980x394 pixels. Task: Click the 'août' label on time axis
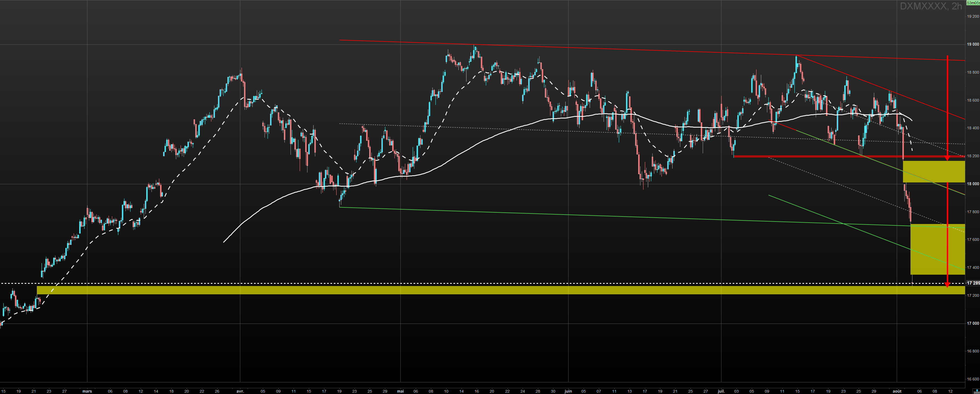click(897, 391)
